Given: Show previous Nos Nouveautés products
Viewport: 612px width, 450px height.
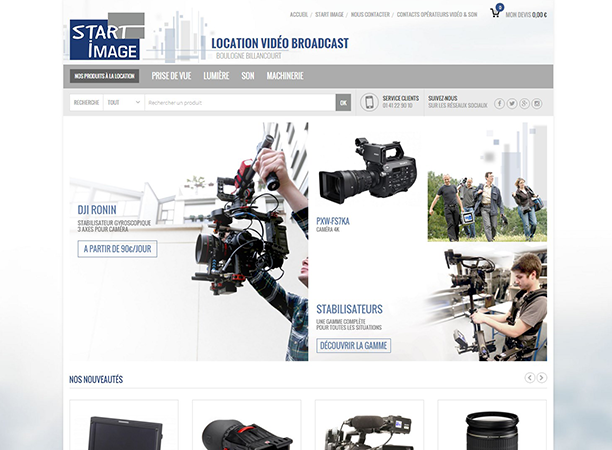Looking at the screenshot, I should (x=529, y=378).
